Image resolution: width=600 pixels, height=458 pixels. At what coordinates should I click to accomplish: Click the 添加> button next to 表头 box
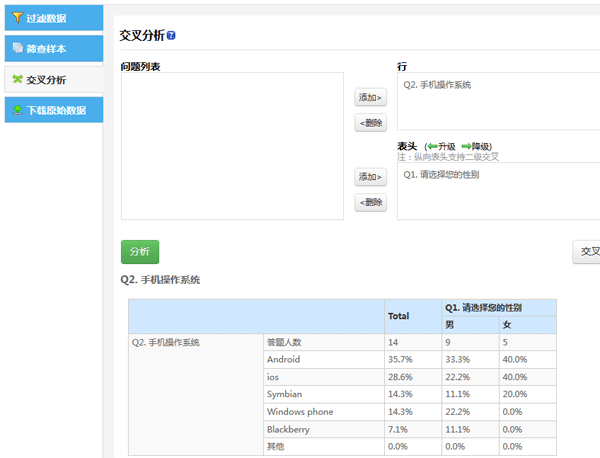(370, 177)
